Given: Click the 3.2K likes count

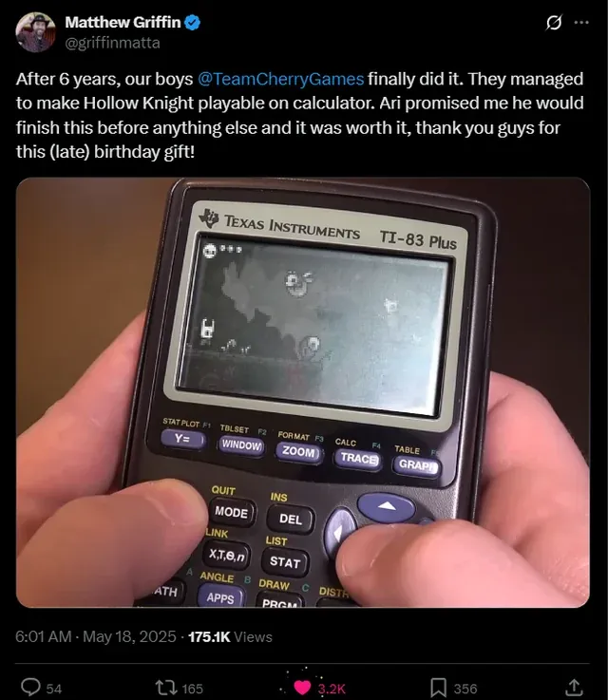Looking at the screenshot, I should (x=332, y=689).
